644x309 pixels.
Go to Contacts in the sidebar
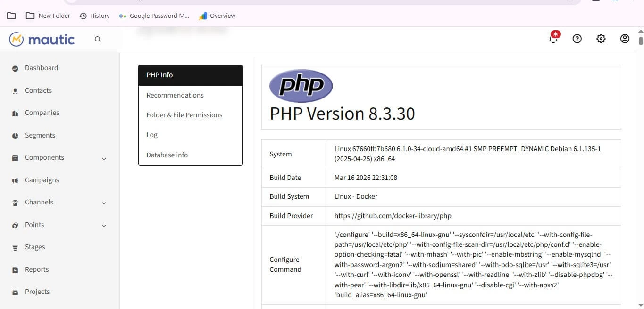pyautogui.click(x=38, y=90)
